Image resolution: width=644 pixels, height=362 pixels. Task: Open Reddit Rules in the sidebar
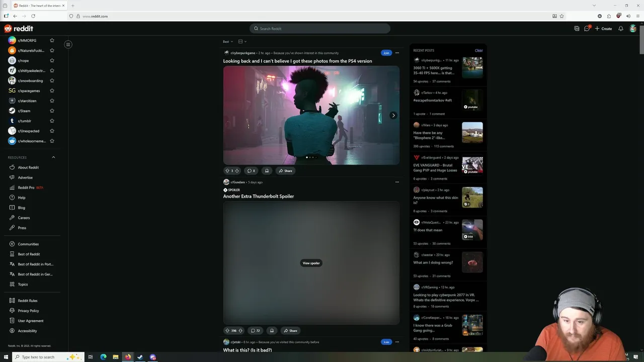pos(28,301)
